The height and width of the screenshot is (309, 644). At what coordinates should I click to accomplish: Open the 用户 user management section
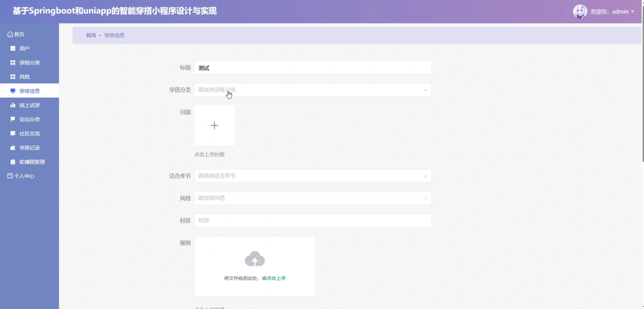point(13,48)
